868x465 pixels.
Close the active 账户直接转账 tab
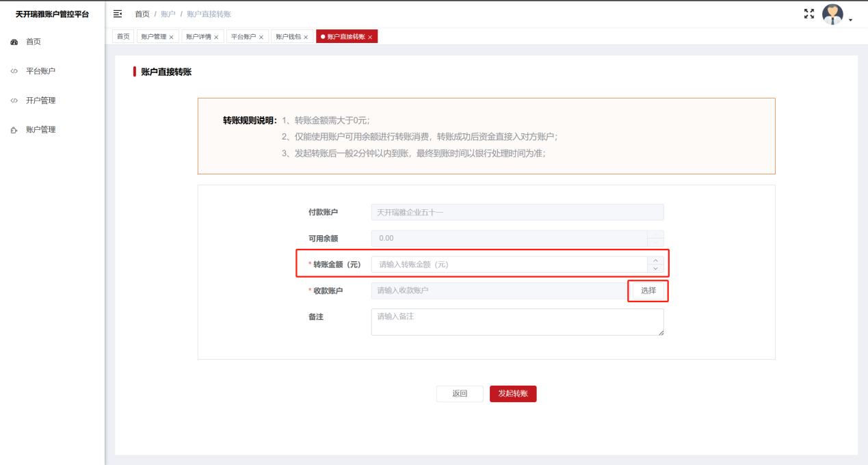(370, 38)
